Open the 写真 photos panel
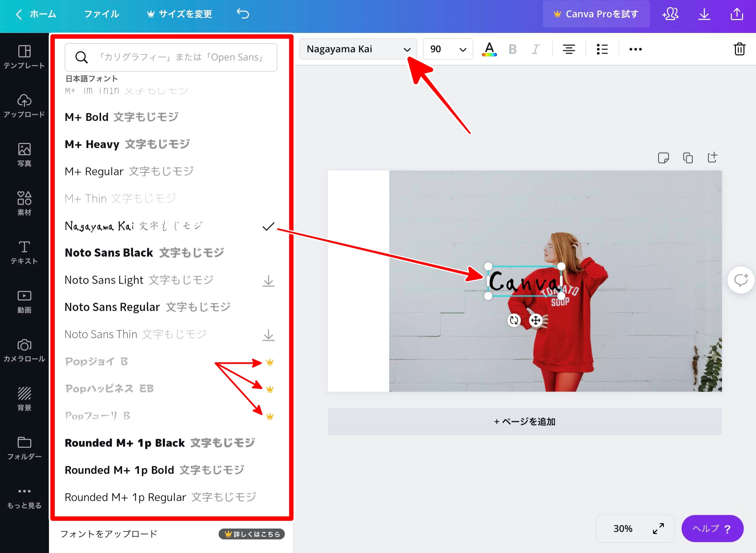The width and height of the screenshot is (756, 553). (x=24, y=155)
